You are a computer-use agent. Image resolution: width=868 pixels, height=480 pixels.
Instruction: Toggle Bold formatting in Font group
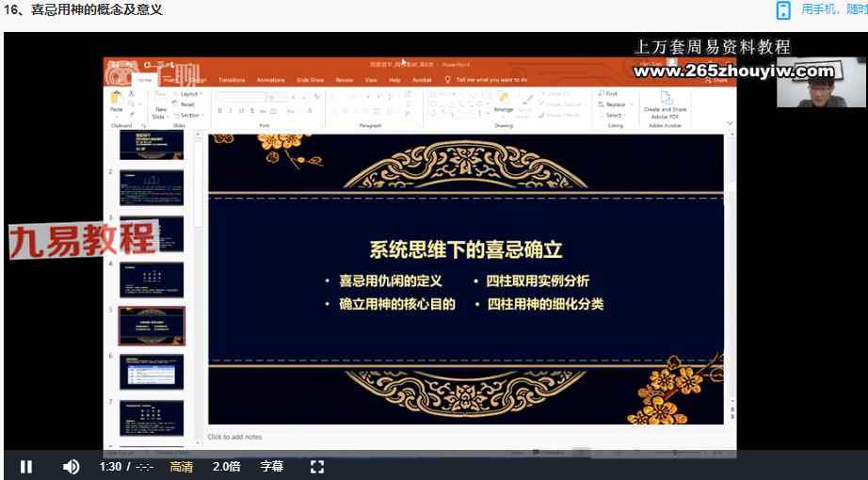[218, 110]
